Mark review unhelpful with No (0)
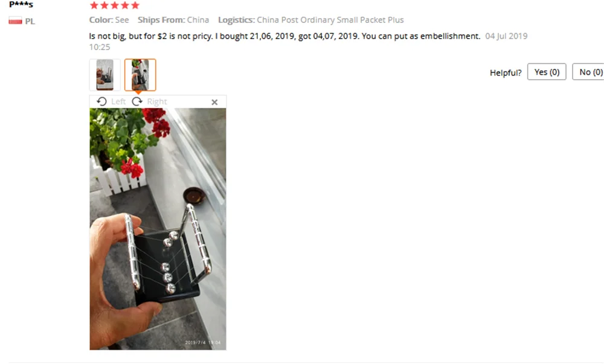The image size is (604, 364). [588, 72]
